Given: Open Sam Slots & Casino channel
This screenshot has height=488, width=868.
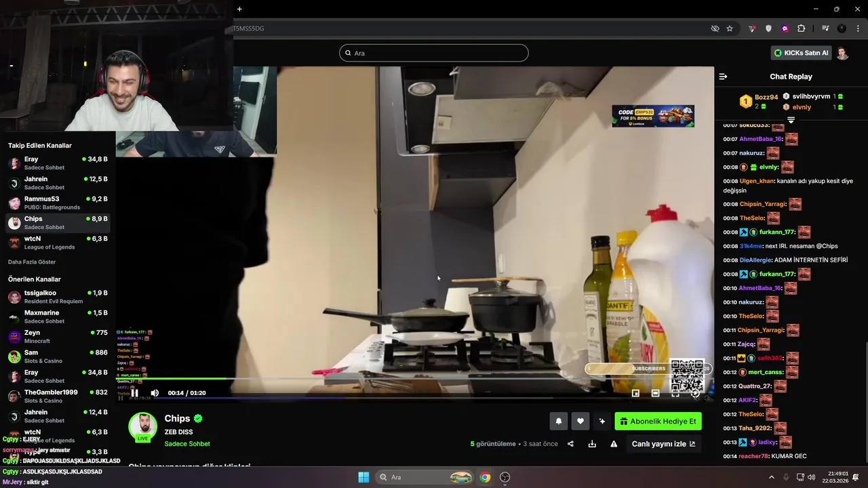Looking at the screenshot, I should pos(58,357).
